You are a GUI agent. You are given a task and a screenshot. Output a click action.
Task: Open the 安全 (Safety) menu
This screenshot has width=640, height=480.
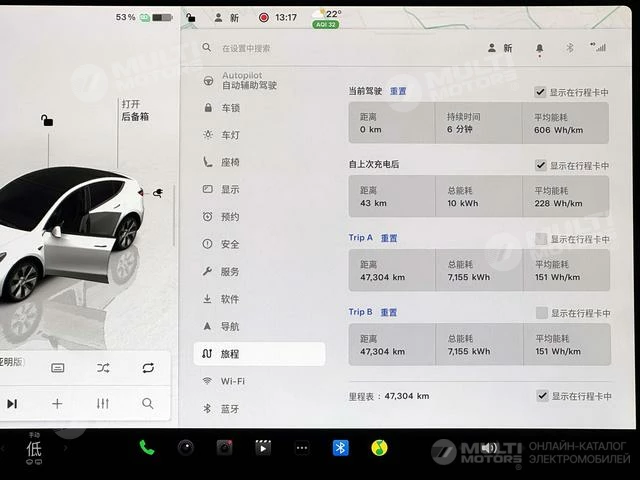(x=222, y=244)
